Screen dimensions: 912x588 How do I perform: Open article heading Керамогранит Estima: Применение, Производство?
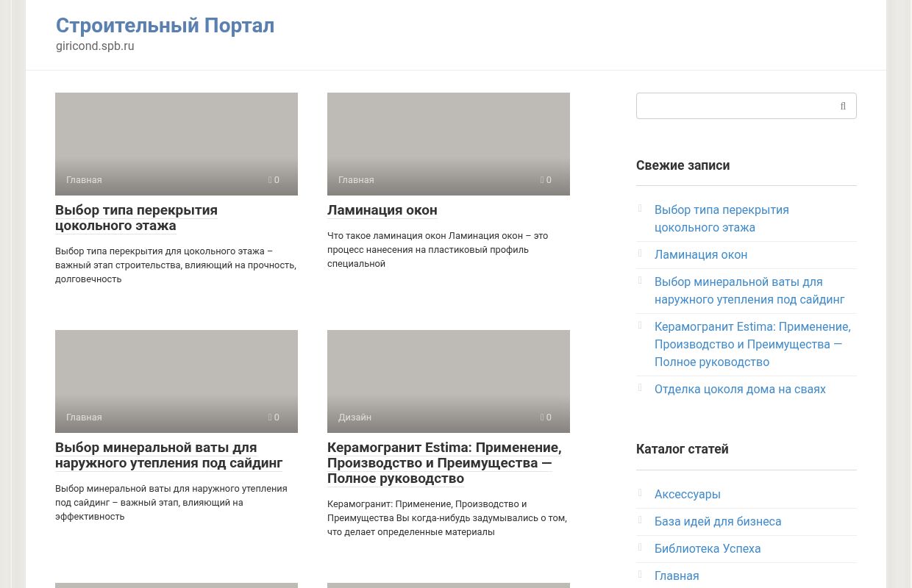click(x=444, y=463)
